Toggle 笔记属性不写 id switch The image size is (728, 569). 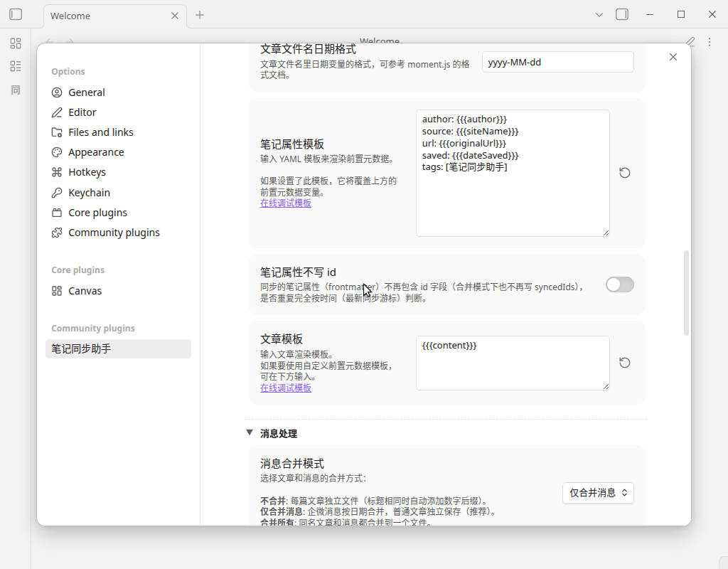click(x=619, y=284)
